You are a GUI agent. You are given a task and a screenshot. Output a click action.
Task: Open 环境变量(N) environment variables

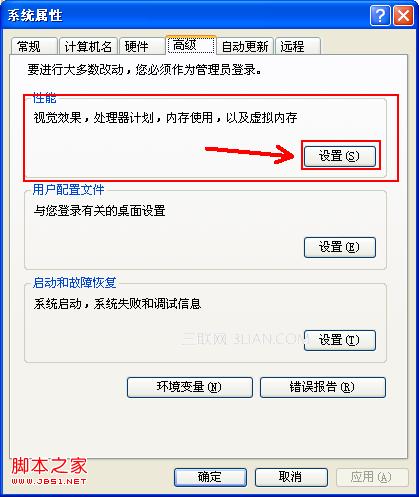tap(190, 387)
